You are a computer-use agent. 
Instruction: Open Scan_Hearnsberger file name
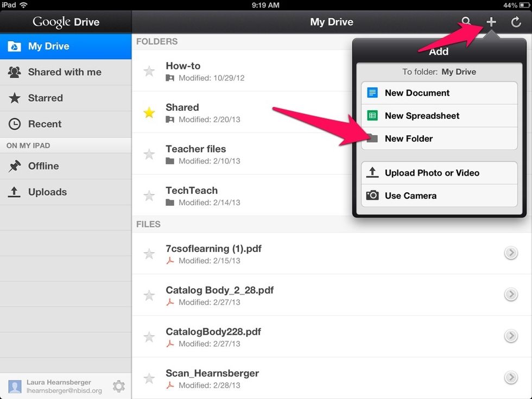[212, 373]
